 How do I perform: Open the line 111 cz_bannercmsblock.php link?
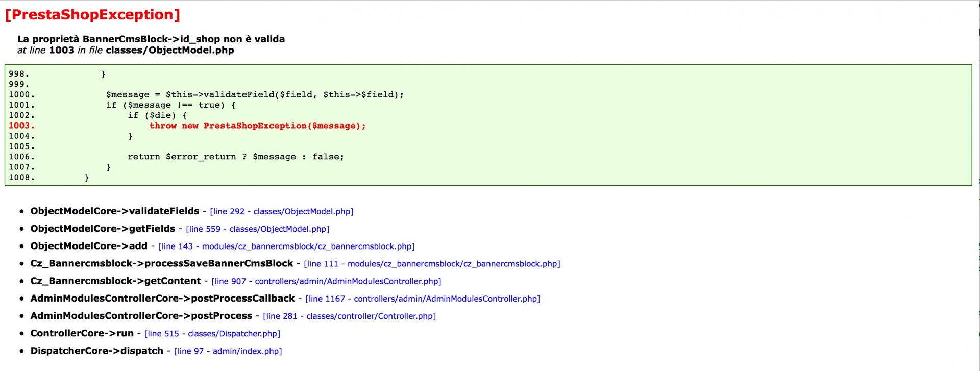pyautogui.click(x=432, y=264)
